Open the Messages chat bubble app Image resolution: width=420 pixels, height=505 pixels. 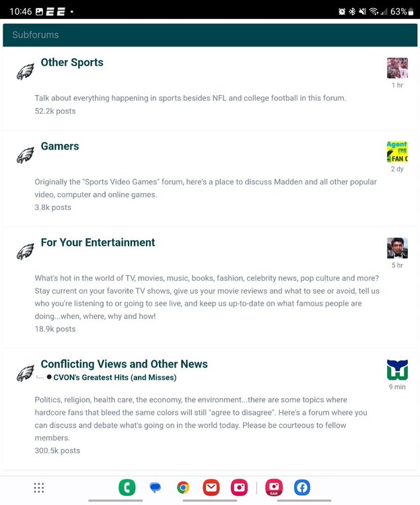[x=155, y=487]
